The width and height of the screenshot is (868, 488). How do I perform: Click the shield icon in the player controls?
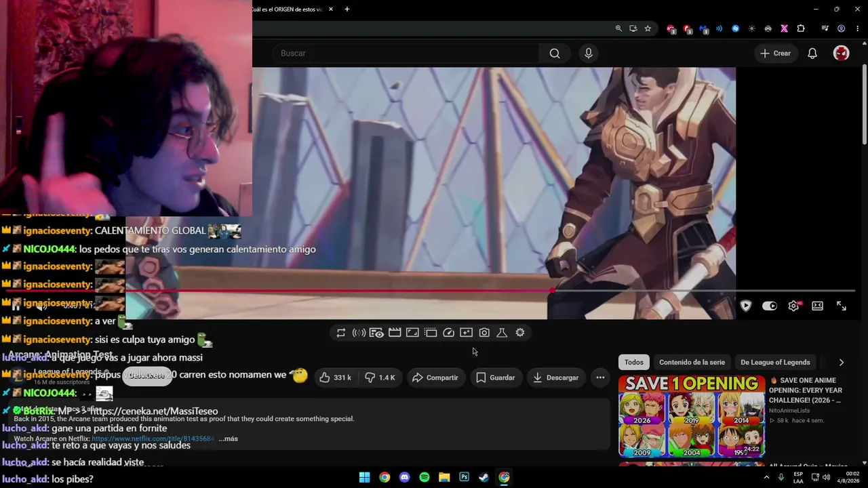[x=746, y=306]
